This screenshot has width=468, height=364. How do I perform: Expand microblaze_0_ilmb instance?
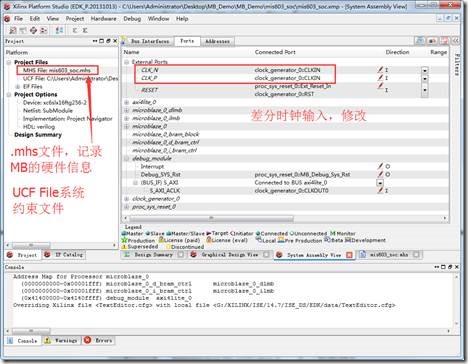coord(127,118)
